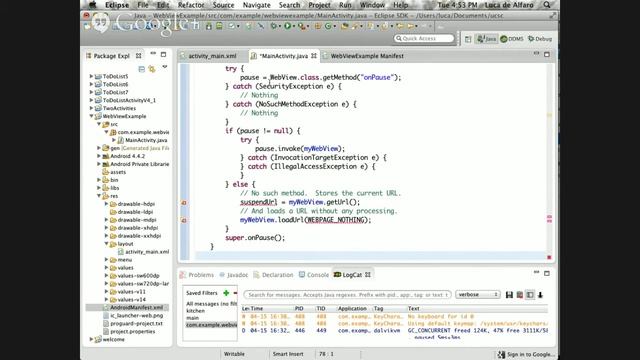Viewport: 640px width, 360px height.
Task: Toggle LogCat scroll lock arrow
Action: pyautogui.click(x=540, y=295)
